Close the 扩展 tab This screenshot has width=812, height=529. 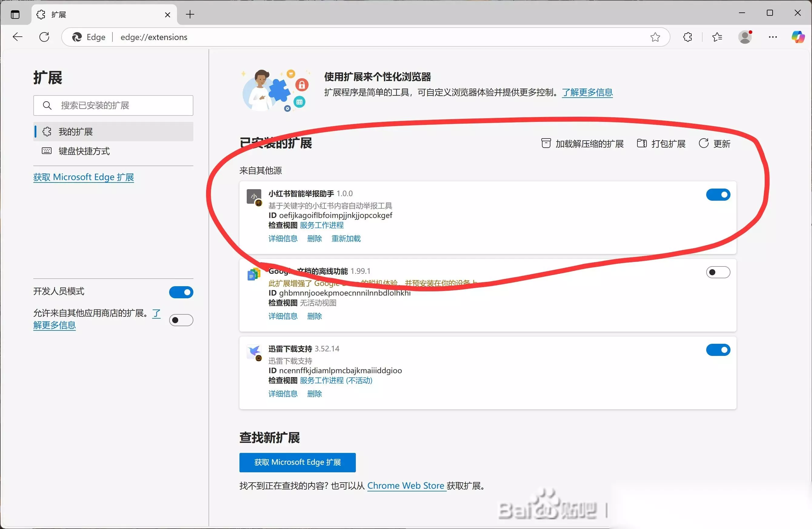click(168, 15)
